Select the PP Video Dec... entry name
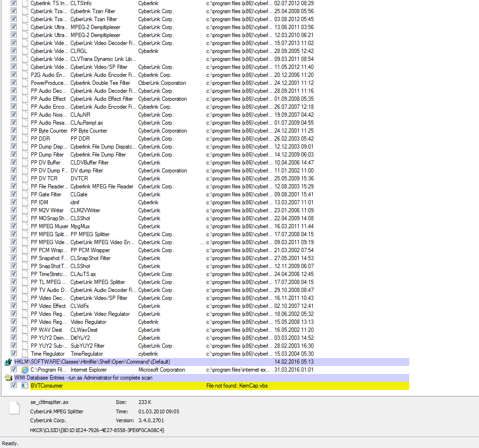 click(x=49, y=298)
